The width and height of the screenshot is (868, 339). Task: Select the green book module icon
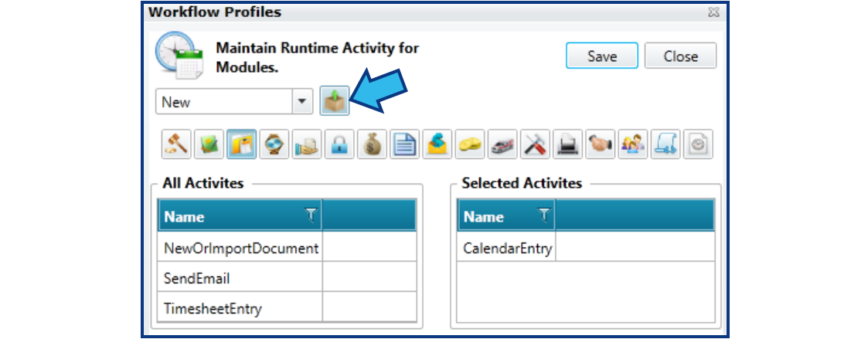point(209,144)
